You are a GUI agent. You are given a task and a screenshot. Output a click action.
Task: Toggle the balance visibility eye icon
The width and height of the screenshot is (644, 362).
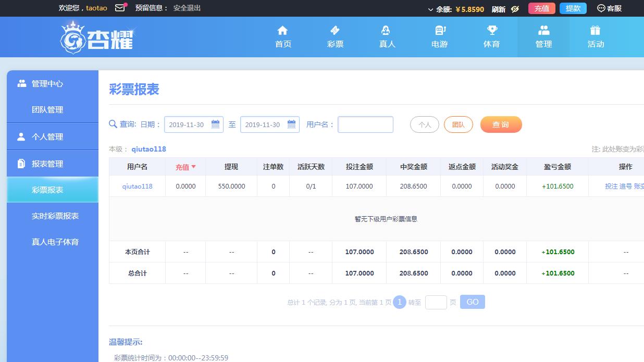coord(515,9)
